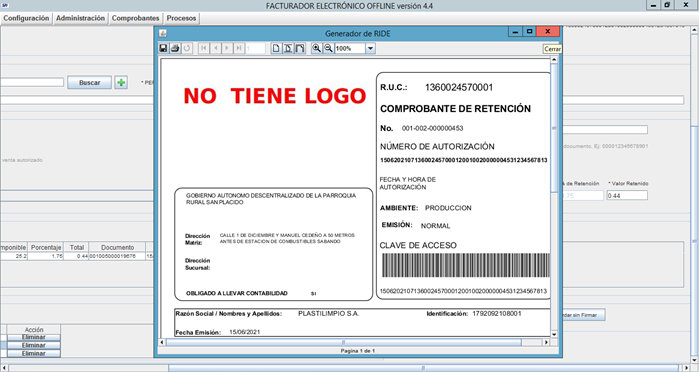Open the Procesos menu
The width and height of the screenshot is (699, 372).
(x=181, y=18)
